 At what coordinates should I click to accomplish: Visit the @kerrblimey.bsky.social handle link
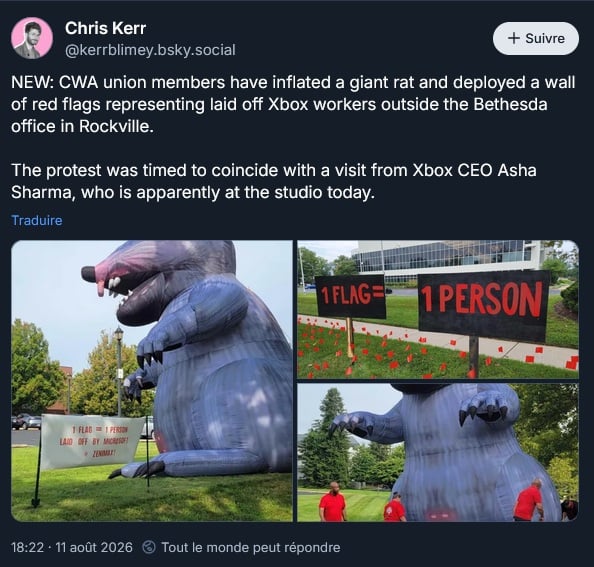click(x=150, y=50)
